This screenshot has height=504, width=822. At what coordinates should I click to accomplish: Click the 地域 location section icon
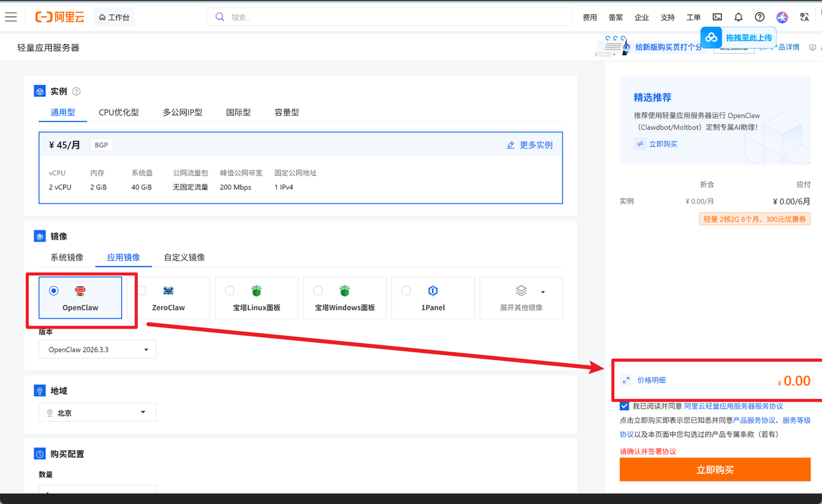click(40, 390)
